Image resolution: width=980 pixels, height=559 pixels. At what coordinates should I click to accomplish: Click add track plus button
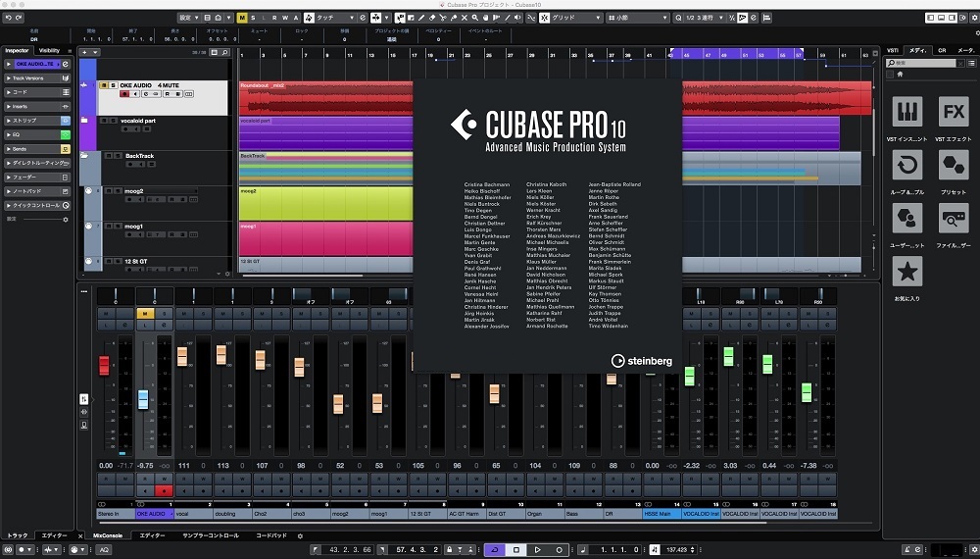pos(84,53)
